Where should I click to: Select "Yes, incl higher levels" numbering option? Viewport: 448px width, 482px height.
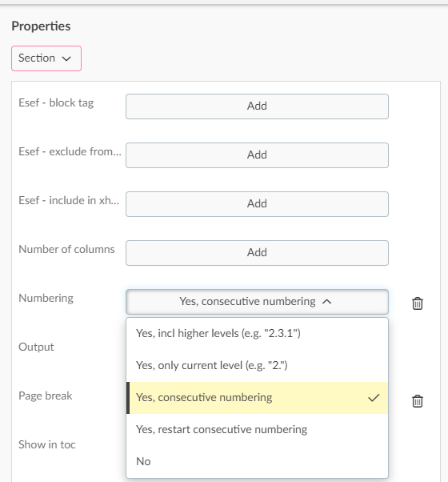257,333
